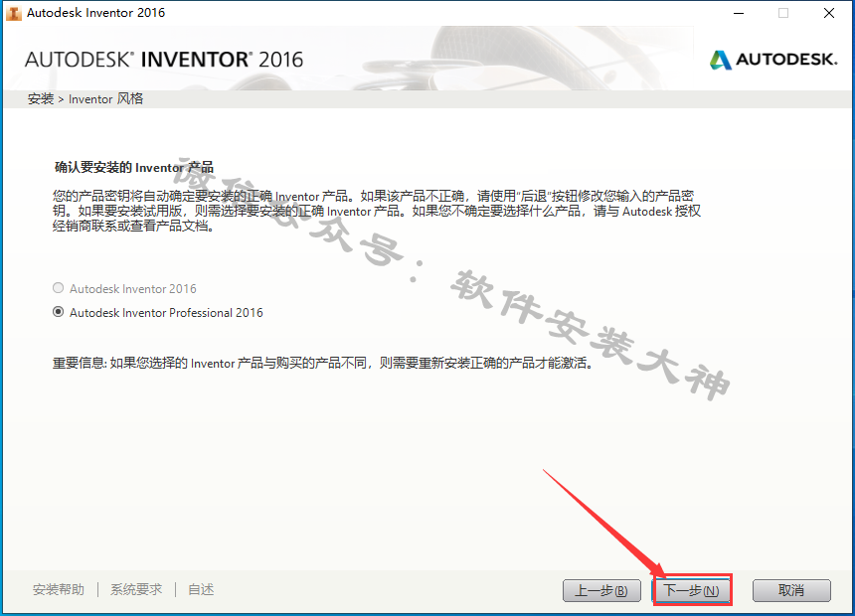Click the Inventor app icon in title bar
This screenshot has width=855, height=616.
(x=13, y=13)
